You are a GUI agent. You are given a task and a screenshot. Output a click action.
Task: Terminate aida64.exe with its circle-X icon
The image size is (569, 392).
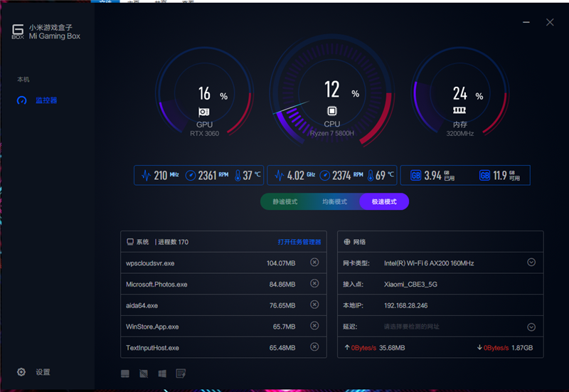pos(314,304)
